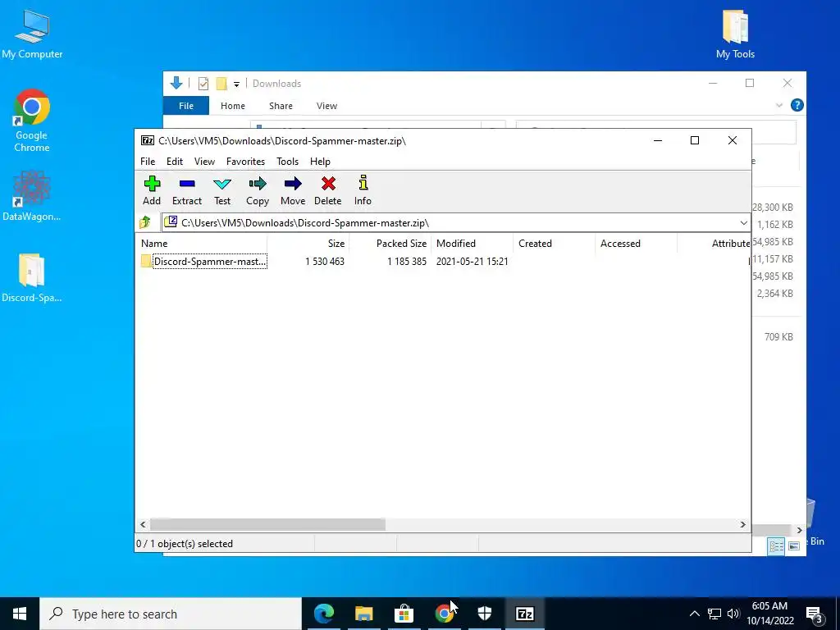Viewport: 840px width, 630px height.
Task: Open the My Computer desktop icon
Action: tap(32, 34)
